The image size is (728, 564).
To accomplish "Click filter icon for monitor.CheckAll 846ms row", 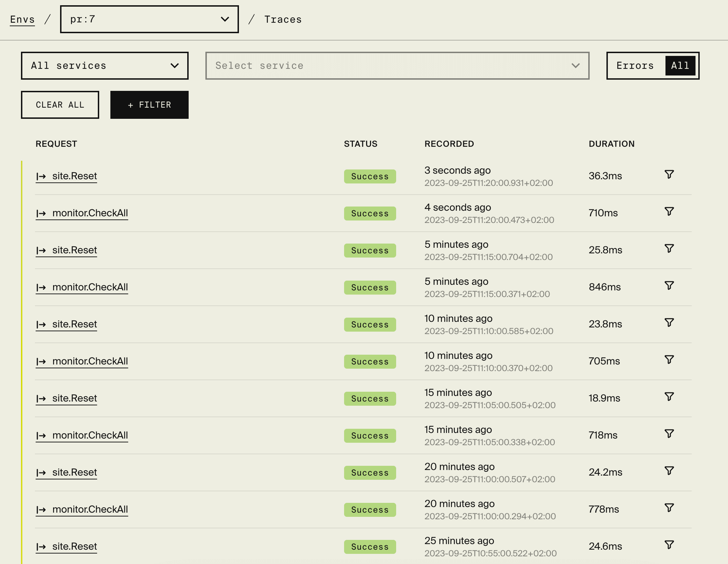I will pos(669,285).
